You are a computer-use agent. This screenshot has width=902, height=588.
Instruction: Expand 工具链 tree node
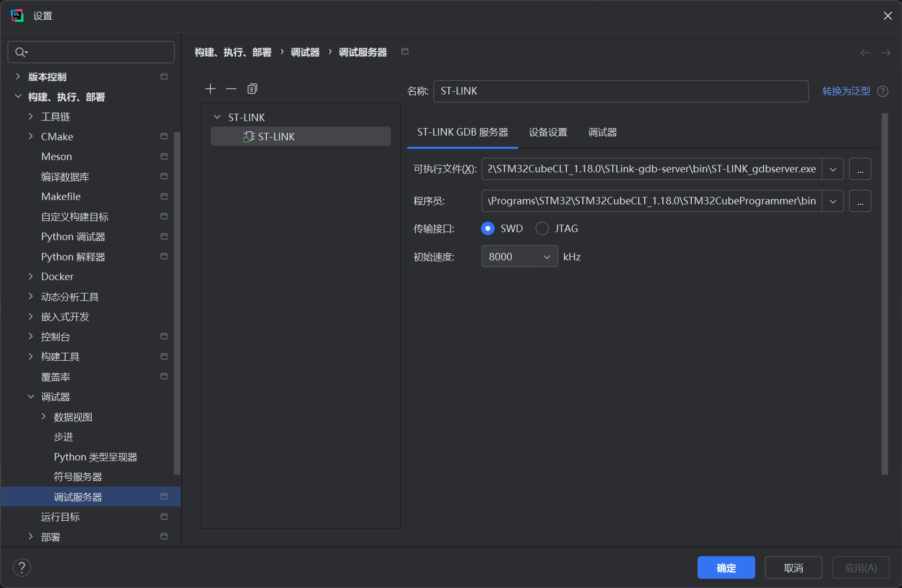31,116
